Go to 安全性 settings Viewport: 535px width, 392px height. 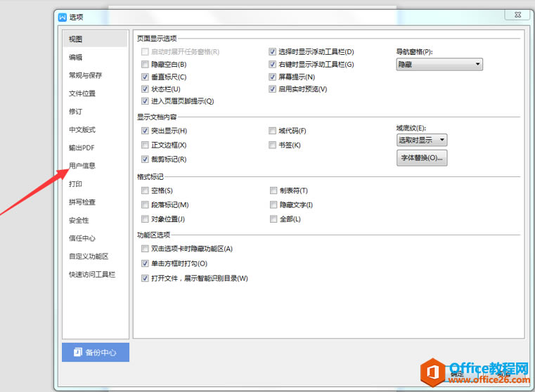79,220
